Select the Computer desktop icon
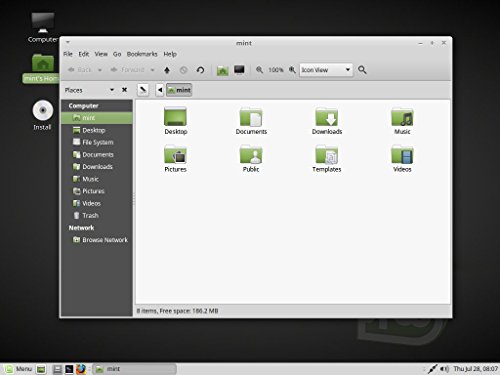Image resolution: width=500 pixels, height=375 pixels. point(43,28)
